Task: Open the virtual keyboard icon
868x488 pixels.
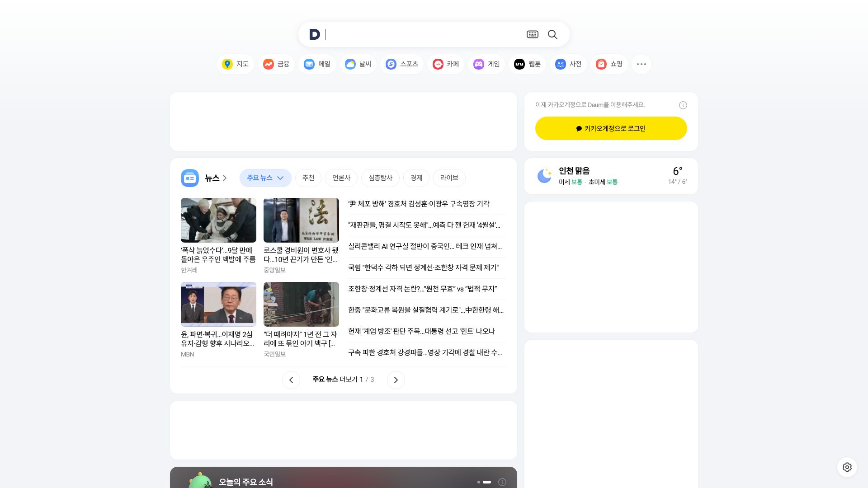Action: click(532, 35)
